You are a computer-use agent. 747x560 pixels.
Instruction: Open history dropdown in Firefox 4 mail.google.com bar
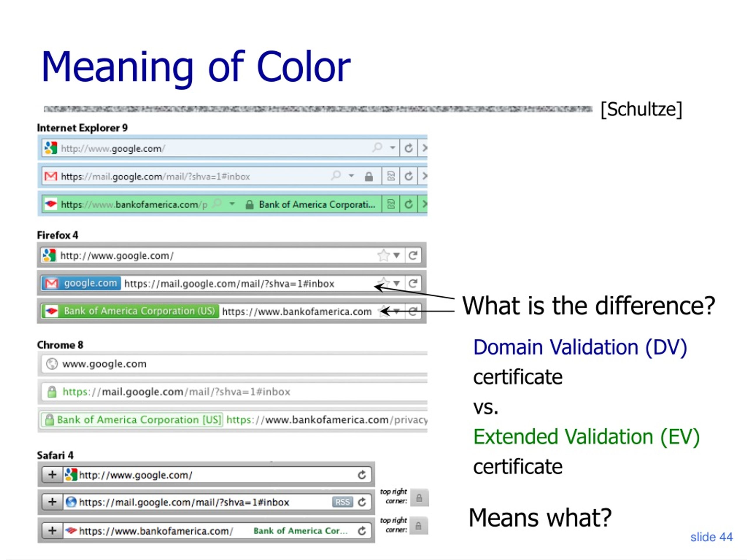[397, 283]
